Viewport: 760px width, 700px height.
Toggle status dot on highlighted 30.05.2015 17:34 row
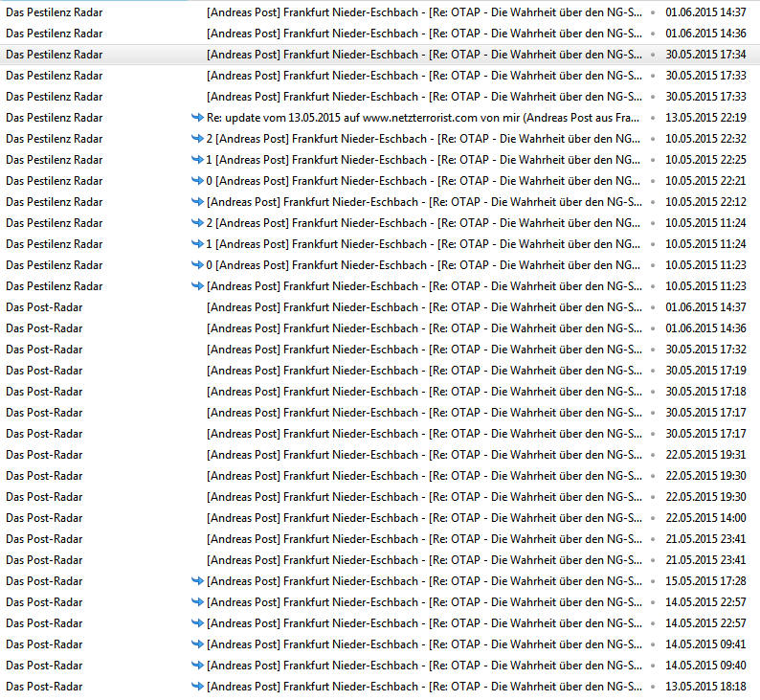click(653, 55)
